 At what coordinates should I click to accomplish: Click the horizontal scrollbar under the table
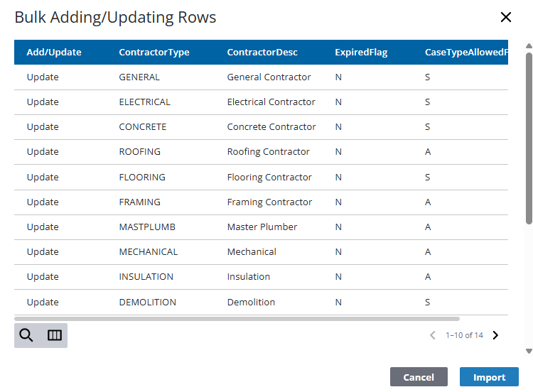coord(237,319)
